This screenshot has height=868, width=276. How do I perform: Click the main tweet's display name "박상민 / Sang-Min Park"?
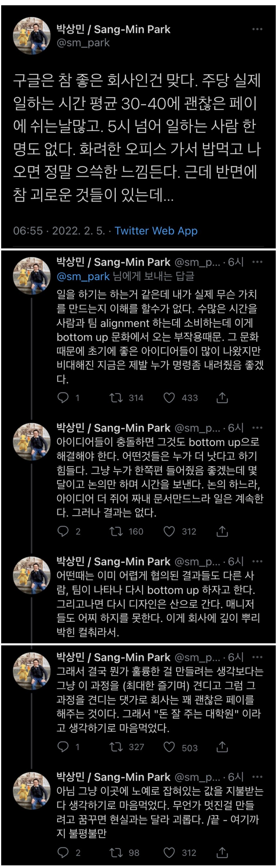[x=114, y=29]
